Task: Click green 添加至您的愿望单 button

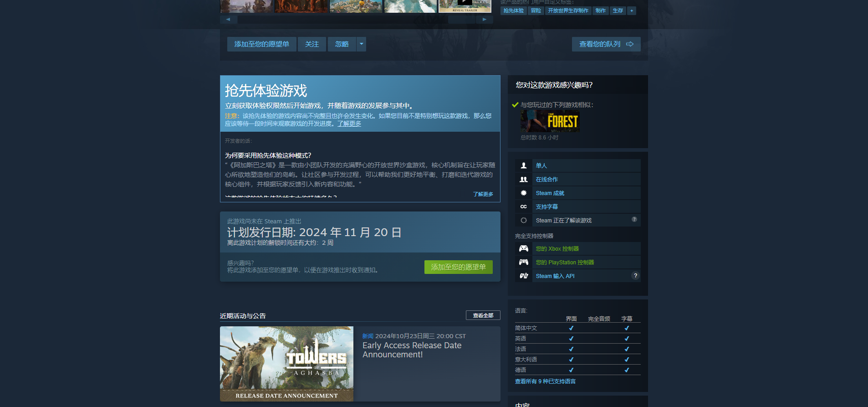Action: 459,267
